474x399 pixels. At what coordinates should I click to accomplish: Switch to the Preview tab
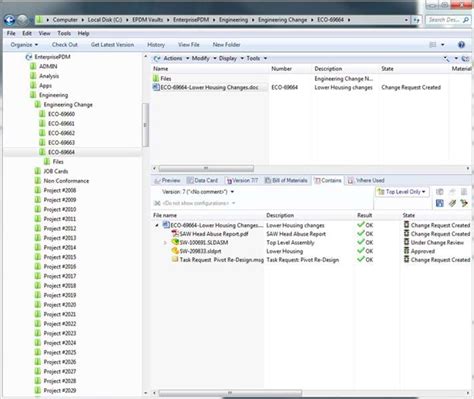click(x=167, y=181)
